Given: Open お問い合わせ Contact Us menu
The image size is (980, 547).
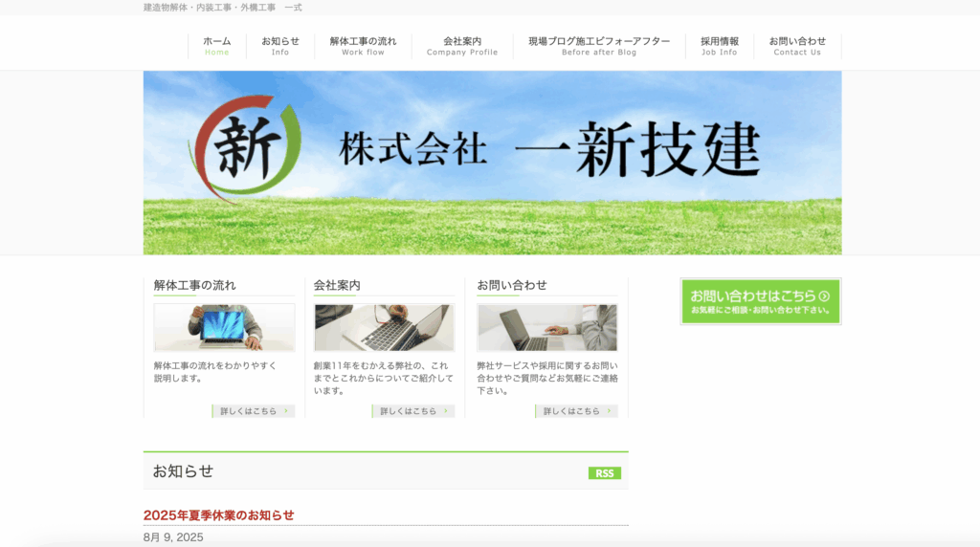Looking at the screenshot, I should pos(797,46).
